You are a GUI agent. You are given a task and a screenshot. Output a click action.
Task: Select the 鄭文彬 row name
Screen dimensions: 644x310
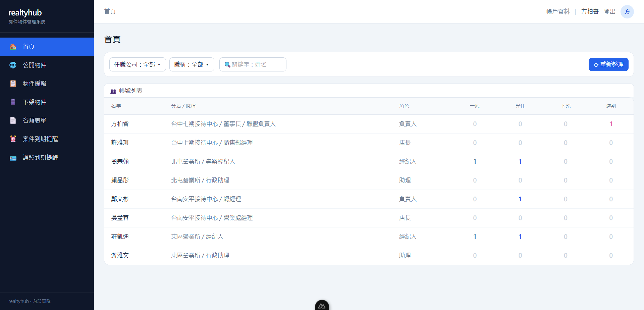tap(120, 199)
